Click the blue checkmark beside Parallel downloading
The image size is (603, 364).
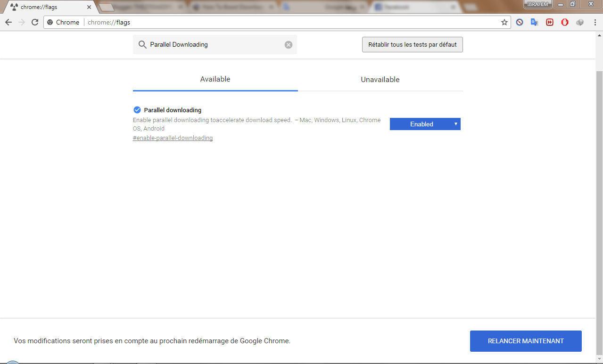tap(137, 110)
